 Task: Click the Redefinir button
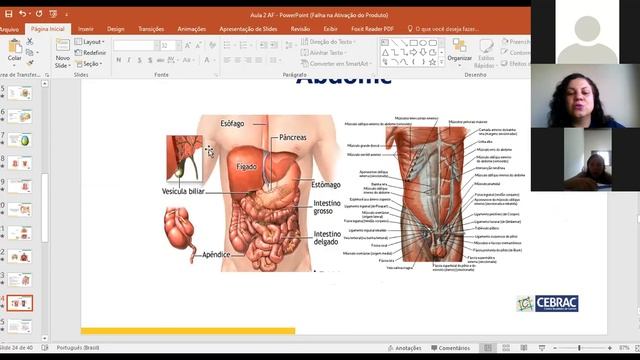click(x=90, y=53)
